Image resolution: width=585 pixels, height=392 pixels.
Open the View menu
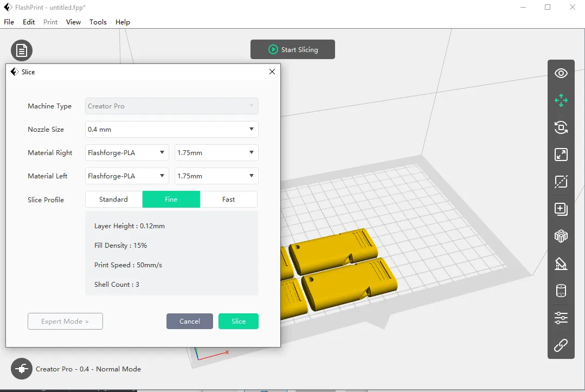pos(74,22)
